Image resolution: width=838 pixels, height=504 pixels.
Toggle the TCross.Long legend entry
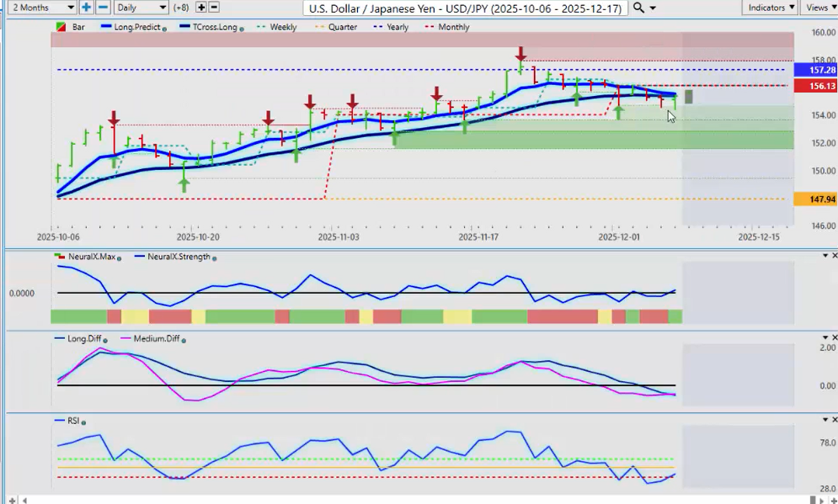pos(212,27)
